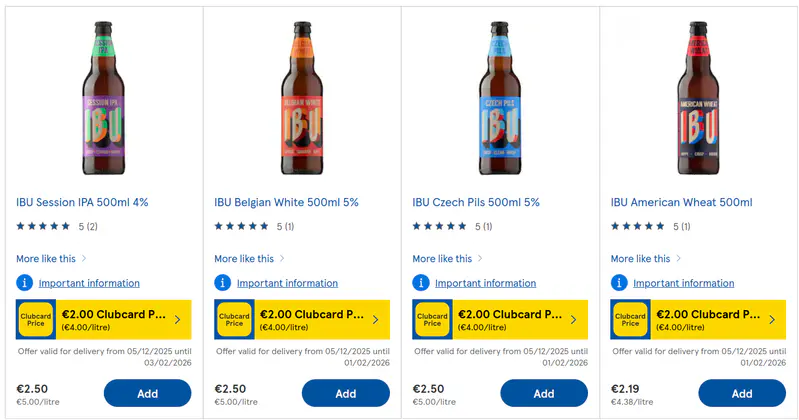Click Clubcard Price badge for Czech Pils

point(432,320)
